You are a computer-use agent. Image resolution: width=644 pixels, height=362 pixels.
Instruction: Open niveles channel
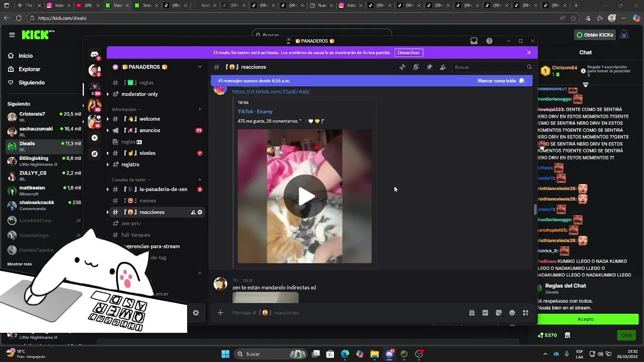pyautogui.click(x=156, y=153)
